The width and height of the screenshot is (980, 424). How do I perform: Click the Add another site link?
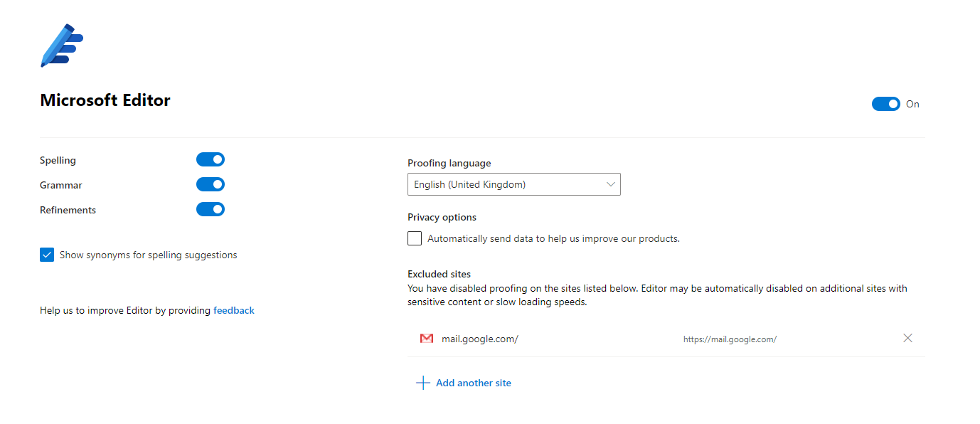[474, 383]
